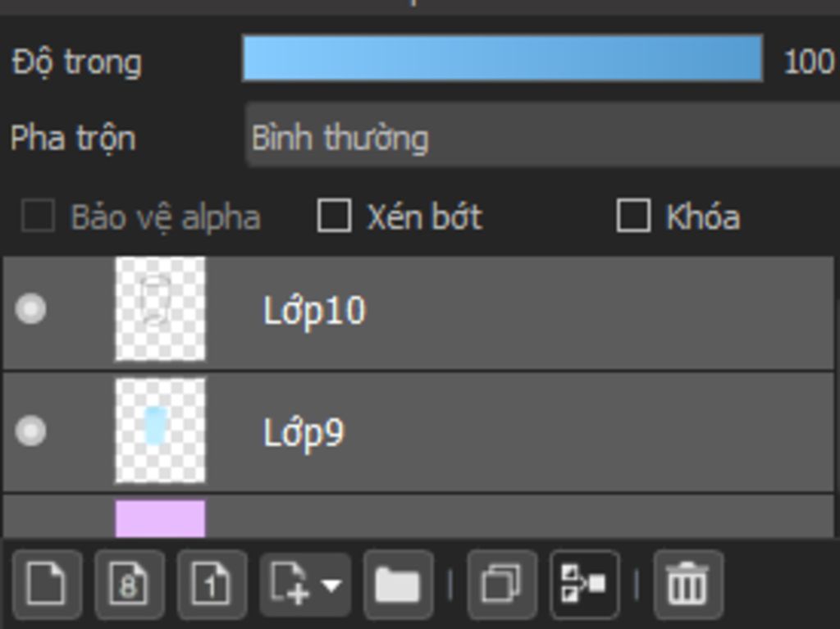
Task: Add a new 8-bit layer
Action: coord(130,584)
